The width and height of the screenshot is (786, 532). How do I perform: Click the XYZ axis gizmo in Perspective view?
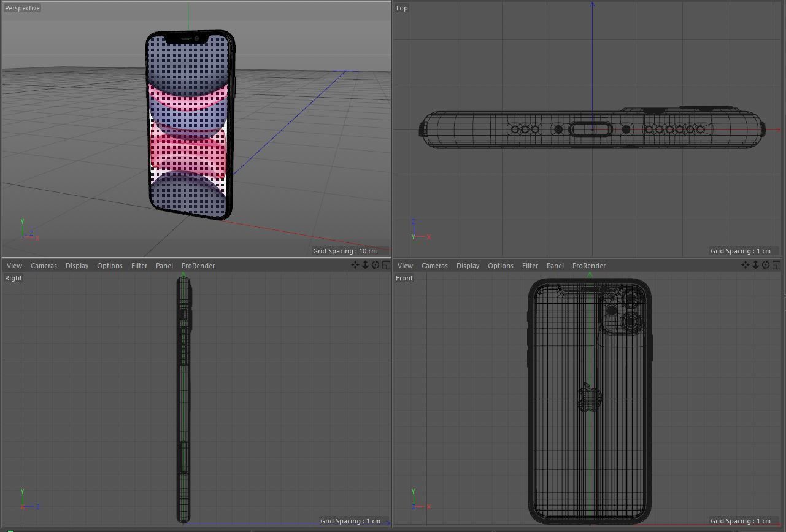click(x=29, y=230)
